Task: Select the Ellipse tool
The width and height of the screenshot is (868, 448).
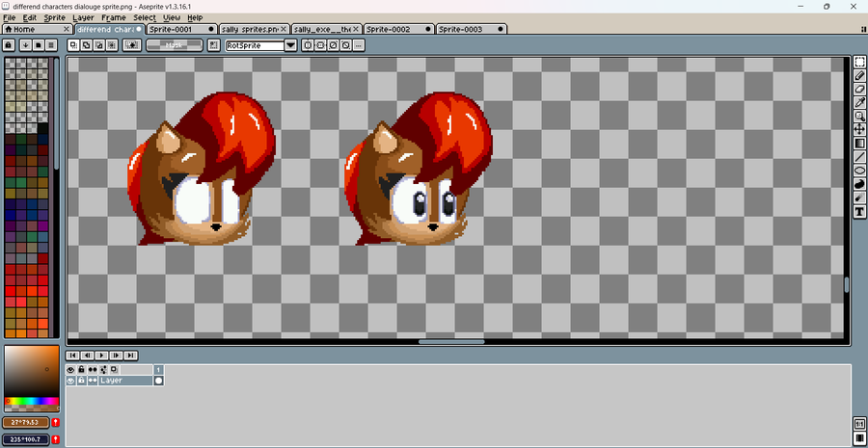Action: pos(859,171)
